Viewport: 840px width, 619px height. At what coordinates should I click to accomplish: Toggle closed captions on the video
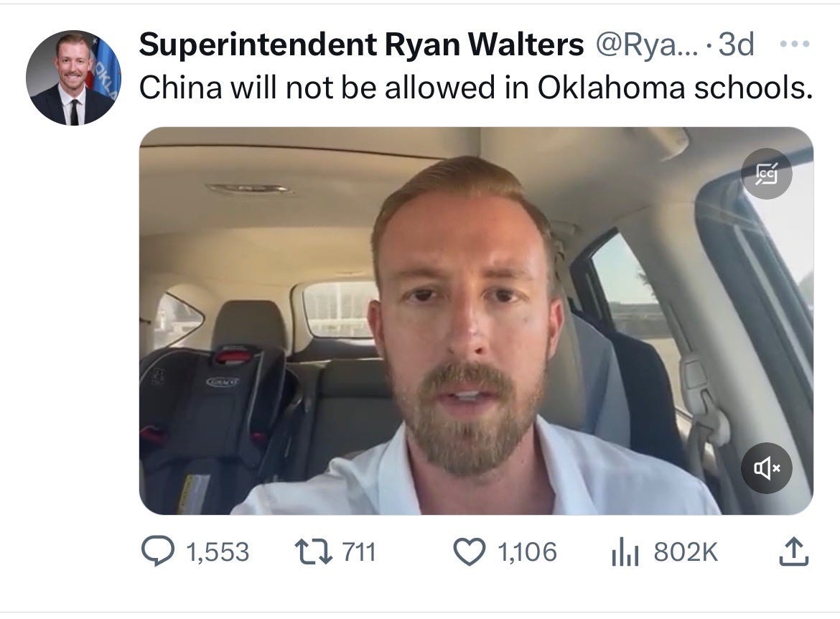tap(767, 174)
